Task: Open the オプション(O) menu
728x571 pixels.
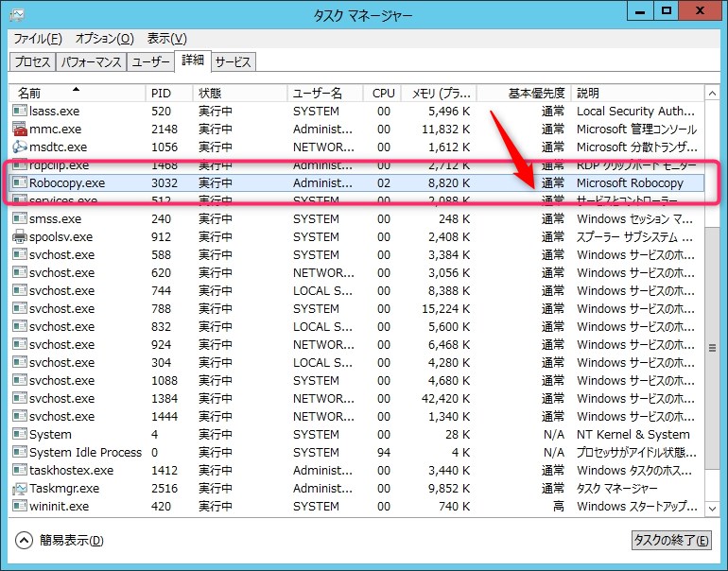Action: coord(104,39)
